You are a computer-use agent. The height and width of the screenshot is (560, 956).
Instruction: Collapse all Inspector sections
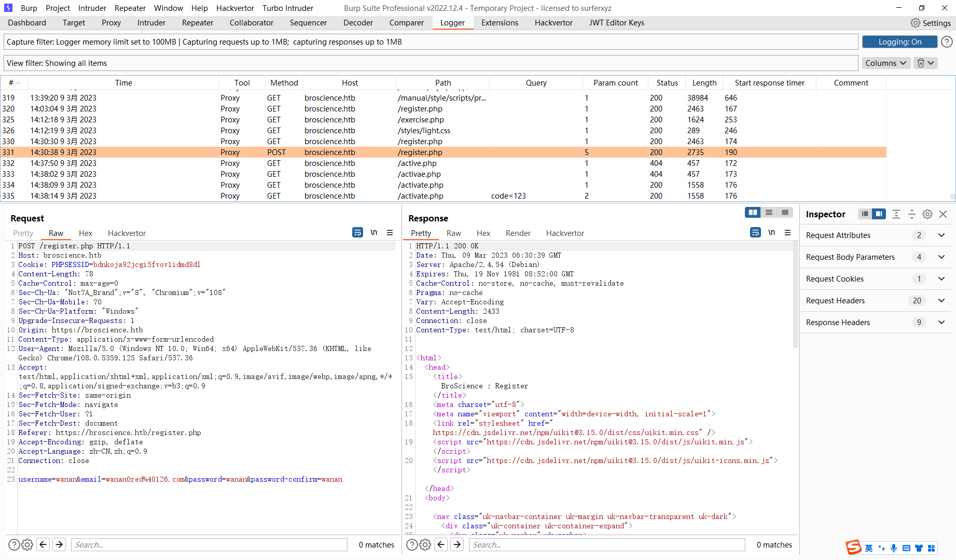pyautogui.click(x=912, y=214)
